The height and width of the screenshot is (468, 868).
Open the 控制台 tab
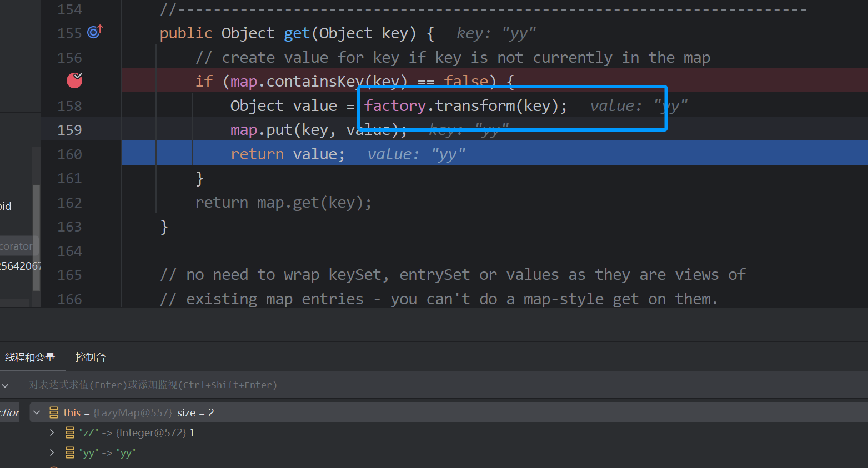(x=91, y=358)
